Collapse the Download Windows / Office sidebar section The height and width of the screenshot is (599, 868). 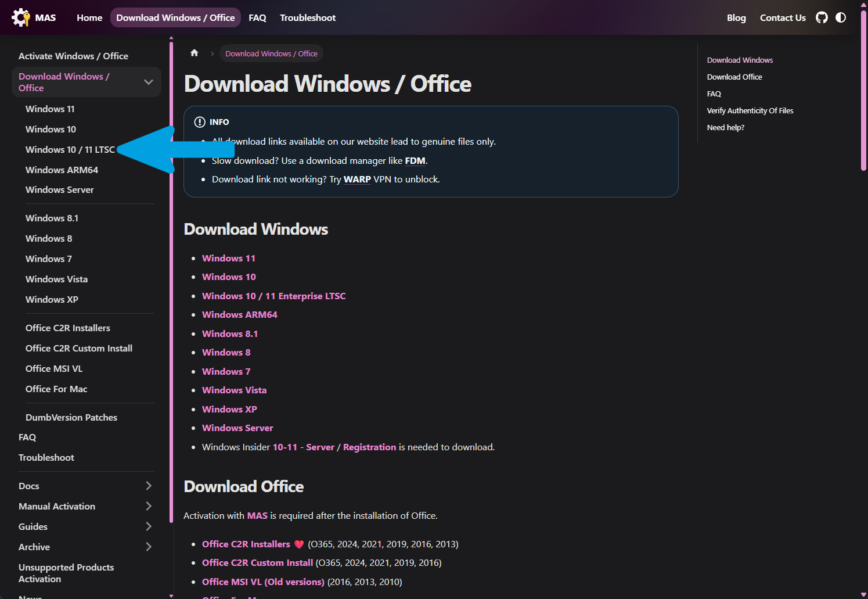click(149, 82)
